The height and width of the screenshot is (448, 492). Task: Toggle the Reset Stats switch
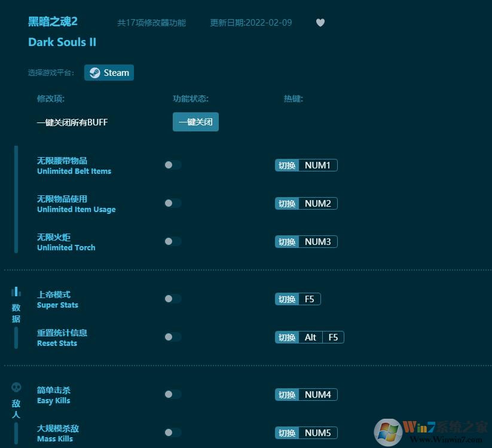[172, 337]
